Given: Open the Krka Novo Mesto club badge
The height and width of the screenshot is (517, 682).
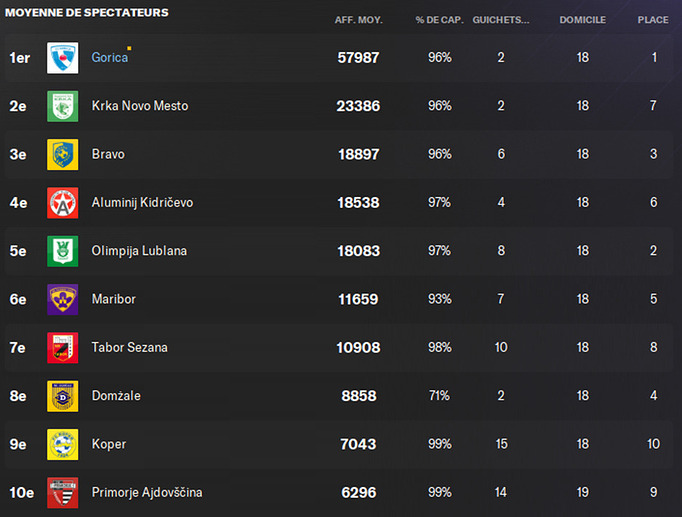Looking at the screenshot, I should coord(63,106).
